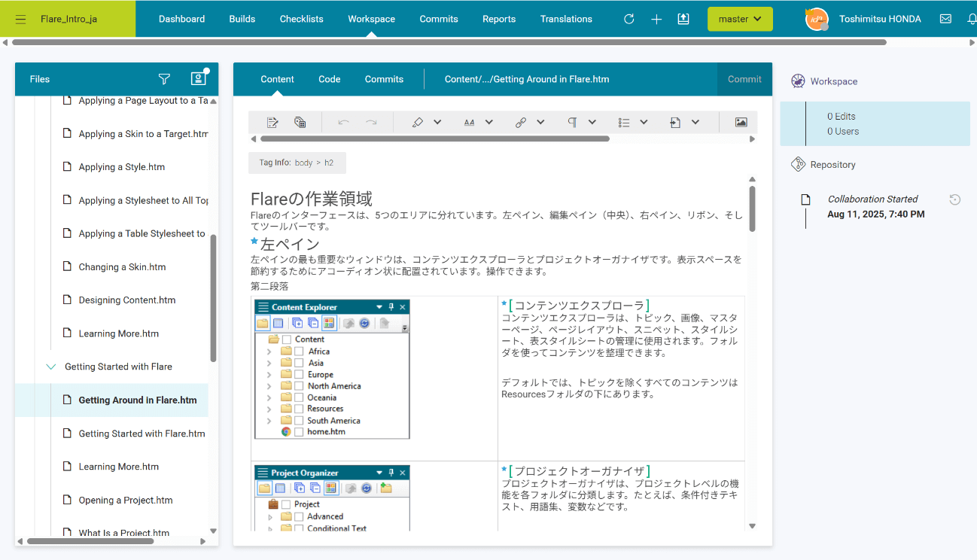Click the plus icon in top bar
The image size is (977, 560).
click(656, 19)
